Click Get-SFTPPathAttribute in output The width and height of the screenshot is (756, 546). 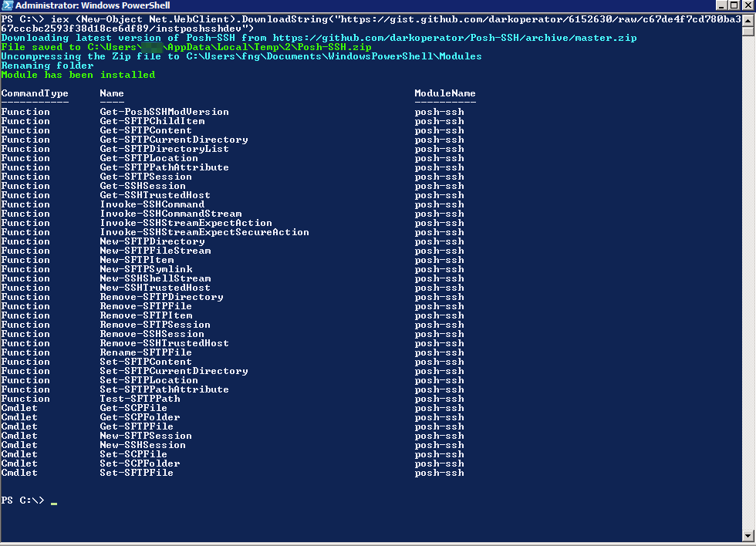click(x=164, y=167)
